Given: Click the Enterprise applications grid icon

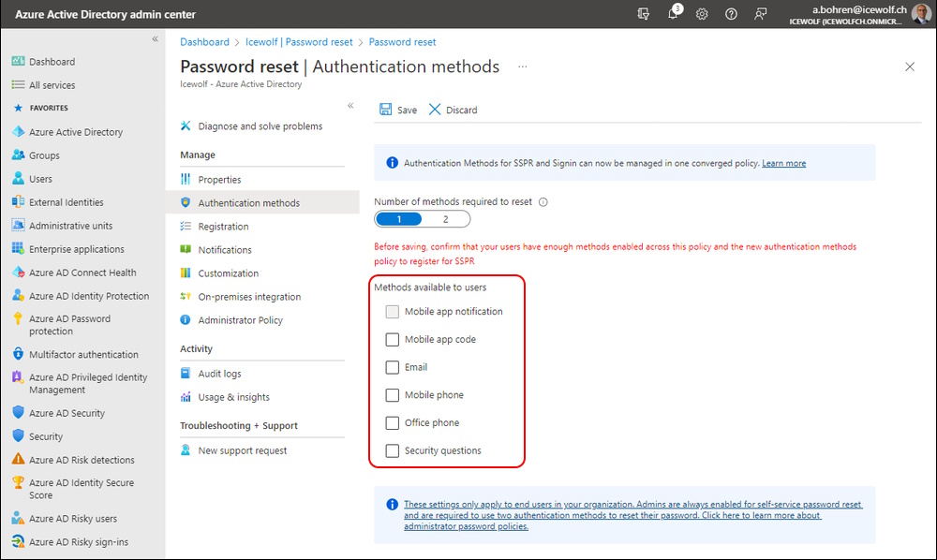Looking at the screenshot, I should (x=18, y=248).
